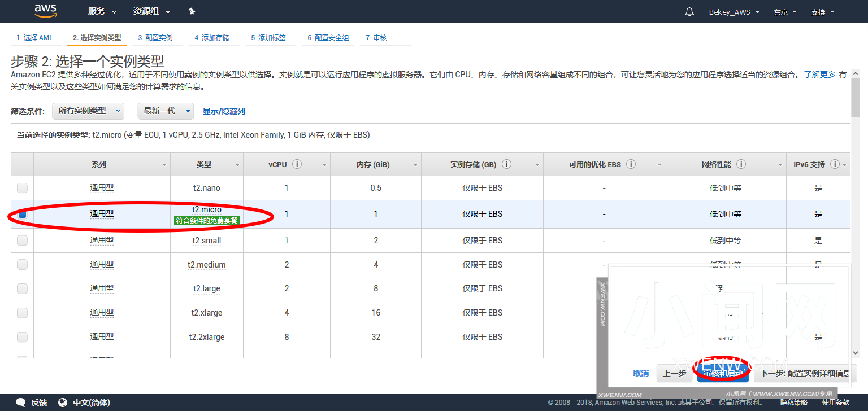The width and height of the screenshot is (868, 411).
Task: Open the pin shortcut icon
Action: coord(192,11)
